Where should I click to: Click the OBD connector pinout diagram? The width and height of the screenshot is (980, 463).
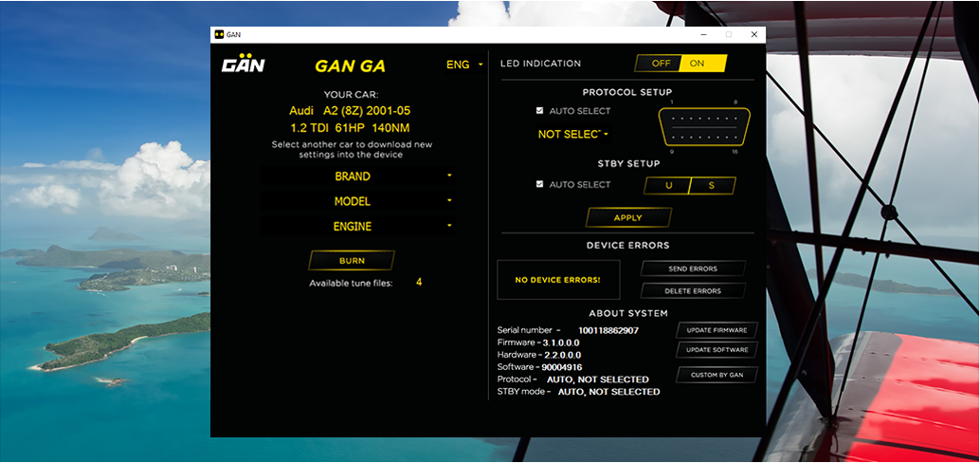(703, 124)
